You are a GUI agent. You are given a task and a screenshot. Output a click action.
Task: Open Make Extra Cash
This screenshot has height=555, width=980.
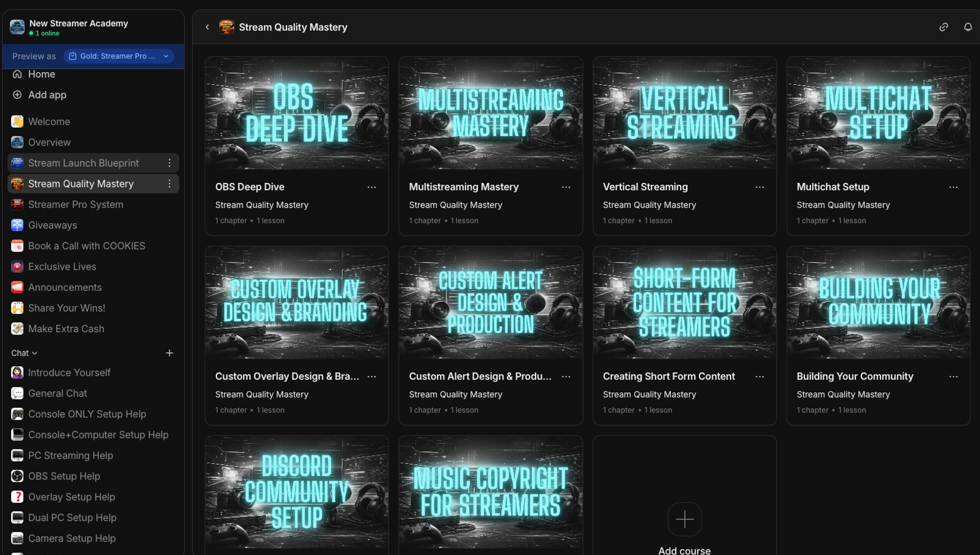coord(93,329)
